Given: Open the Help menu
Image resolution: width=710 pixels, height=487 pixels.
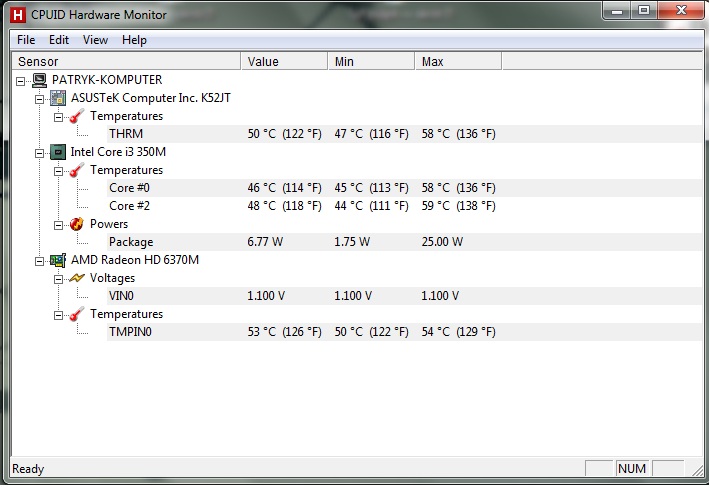Looking at the screenshot, I should click(134, 40).
